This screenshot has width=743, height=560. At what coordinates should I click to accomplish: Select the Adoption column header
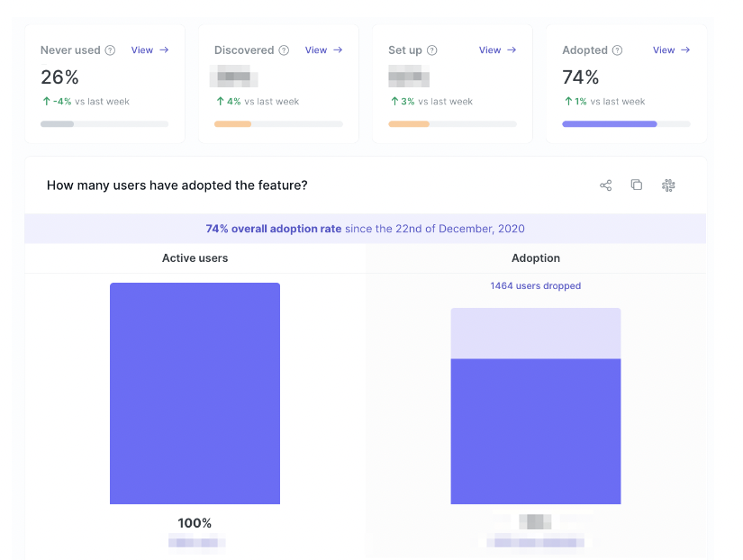click(536, 258)
